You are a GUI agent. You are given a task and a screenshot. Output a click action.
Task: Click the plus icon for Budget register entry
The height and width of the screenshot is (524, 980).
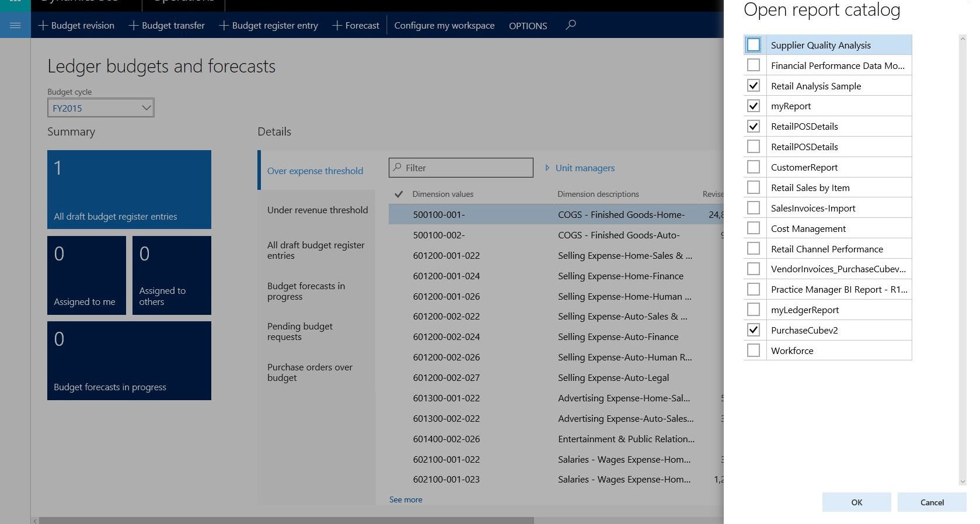[x=224, y=26]
